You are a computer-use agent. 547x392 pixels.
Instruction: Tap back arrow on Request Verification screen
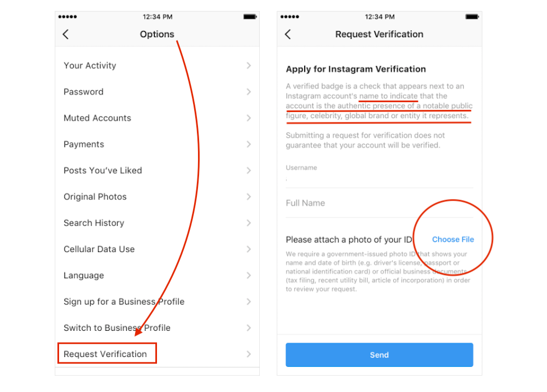pyautogui.click(x=288, y=34)
